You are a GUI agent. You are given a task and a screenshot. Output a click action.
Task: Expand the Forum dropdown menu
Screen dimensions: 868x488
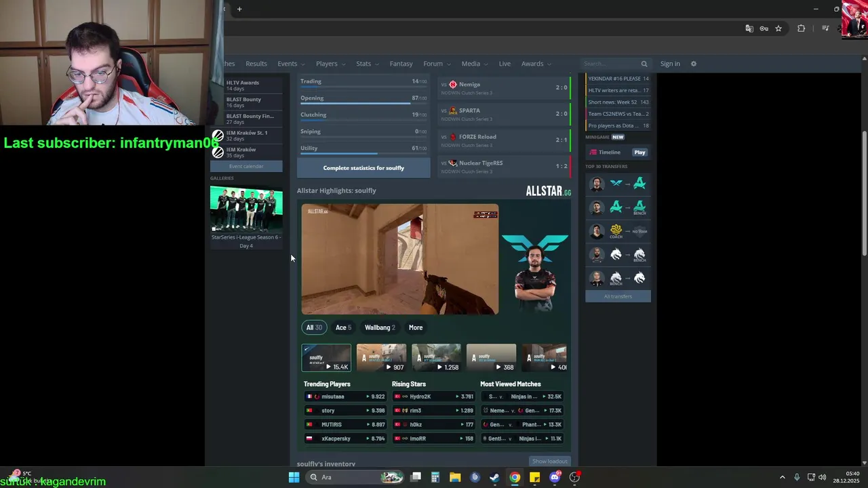(x=436, y=64)
